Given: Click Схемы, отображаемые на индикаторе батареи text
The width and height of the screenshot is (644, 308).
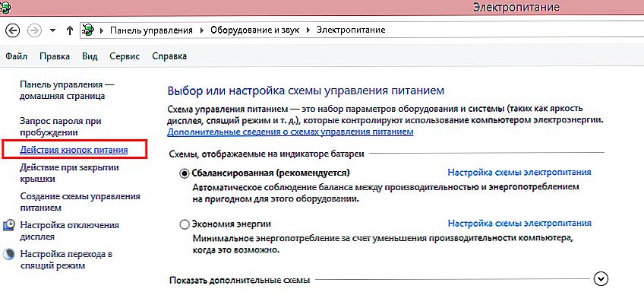Looking at the screenshot, I should 267,154.
